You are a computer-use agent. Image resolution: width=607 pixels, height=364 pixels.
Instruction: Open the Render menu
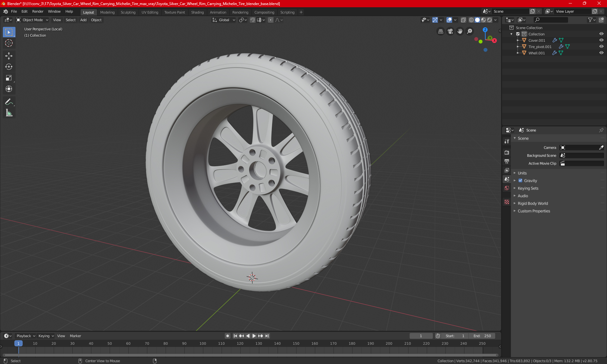[38, 11]
